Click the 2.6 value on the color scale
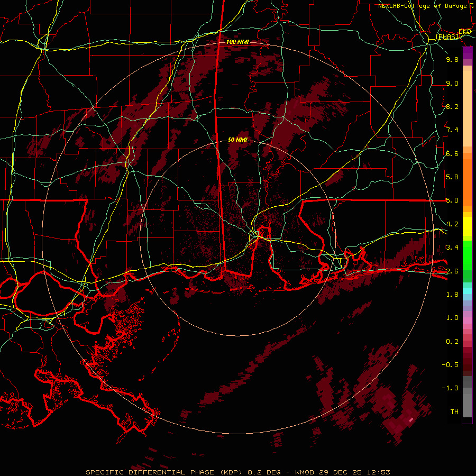Image resolution: width=476 pixels, height=476 pixels. click(x=452, y=271)
